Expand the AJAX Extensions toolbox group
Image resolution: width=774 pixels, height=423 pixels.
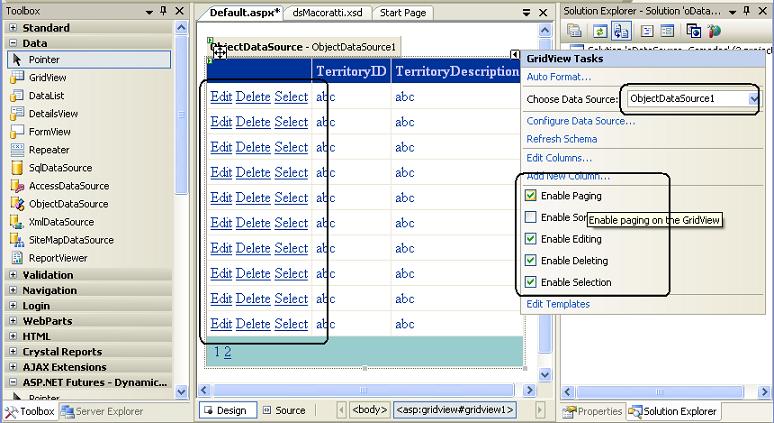[13, 367]
